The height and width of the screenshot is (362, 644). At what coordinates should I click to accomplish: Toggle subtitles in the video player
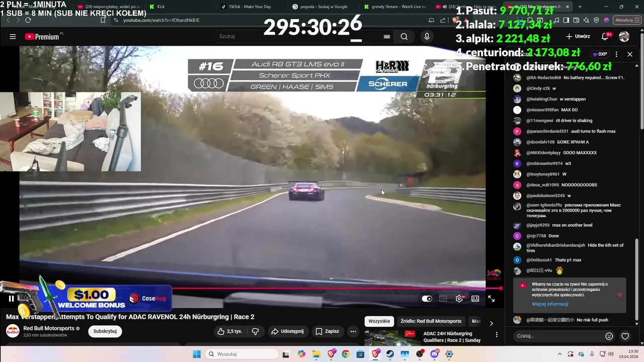coord(443,299)
